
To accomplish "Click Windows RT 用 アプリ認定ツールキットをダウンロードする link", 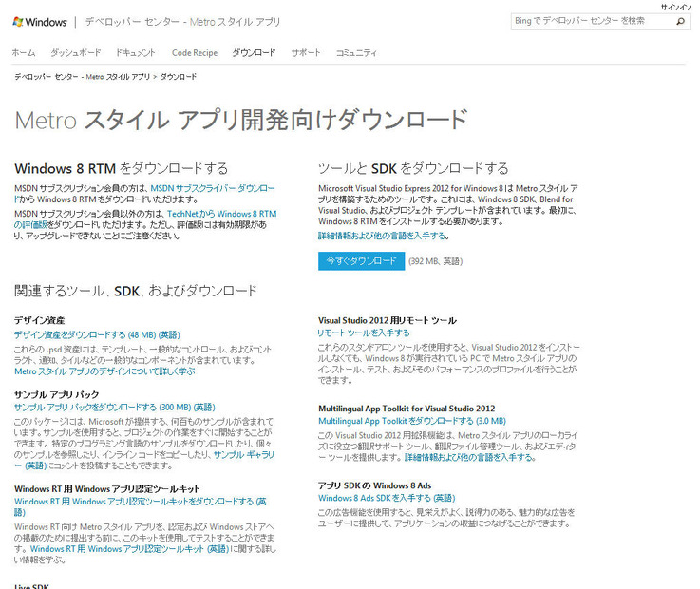I will 141,507.
